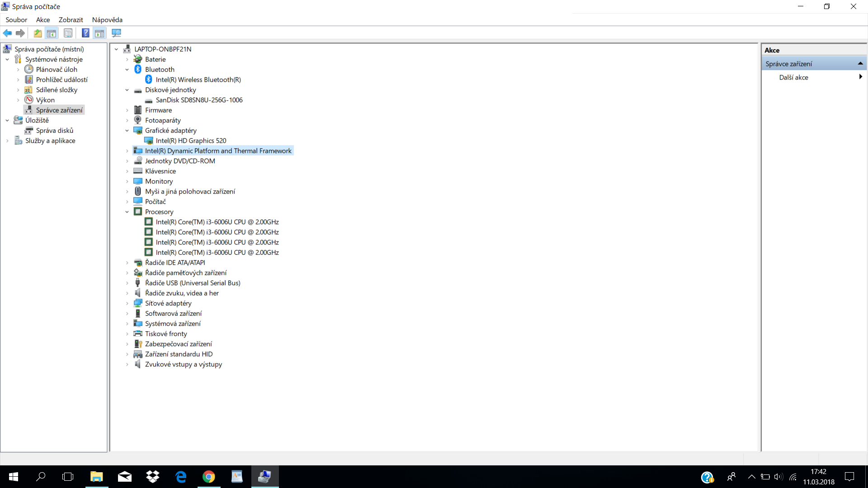Collapse the Procesory tree node
This screenshot has height=488, width=868.
click(x=127, y=212)
